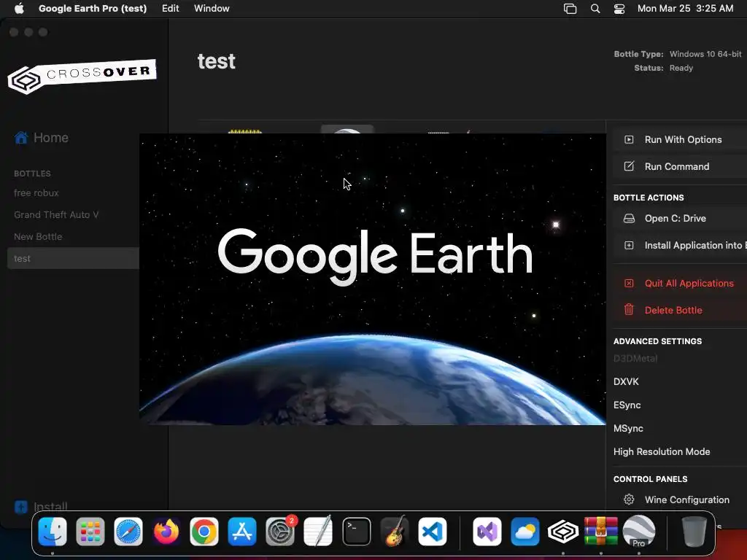Open Finder from the Dock
747x560 pixels.
pos(53,532)
